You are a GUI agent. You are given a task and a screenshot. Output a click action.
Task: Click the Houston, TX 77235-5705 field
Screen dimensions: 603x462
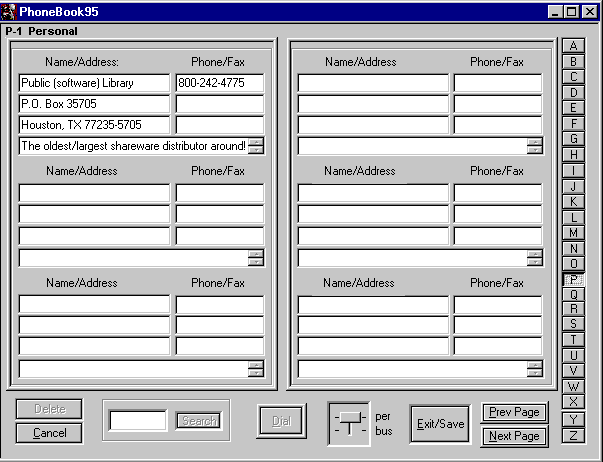(x=94, y=125)
